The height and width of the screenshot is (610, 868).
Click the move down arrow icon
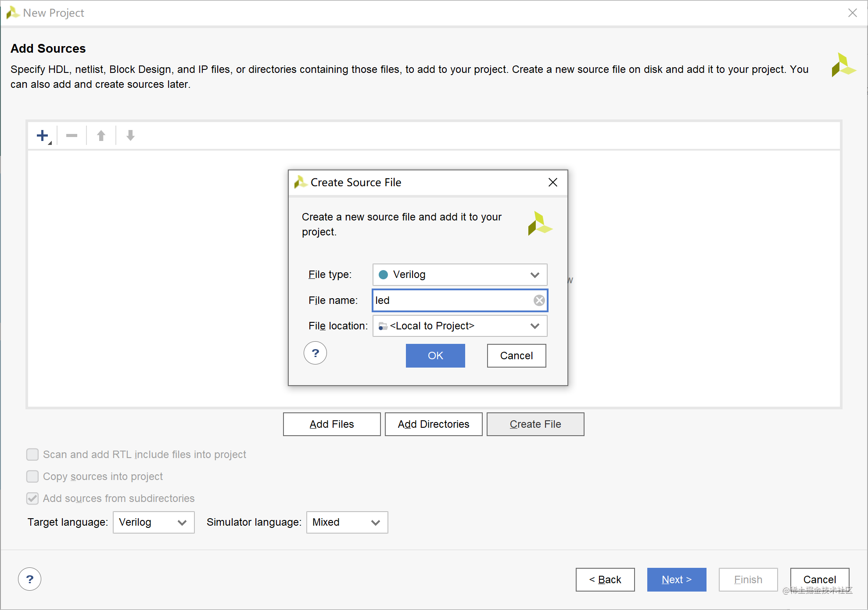[x=130, y=136]
